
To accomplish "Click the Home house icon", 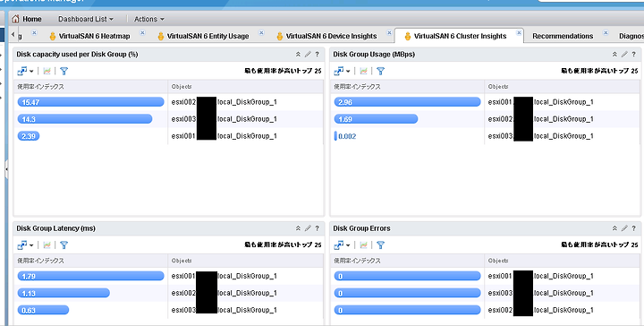I will (15, 19).
